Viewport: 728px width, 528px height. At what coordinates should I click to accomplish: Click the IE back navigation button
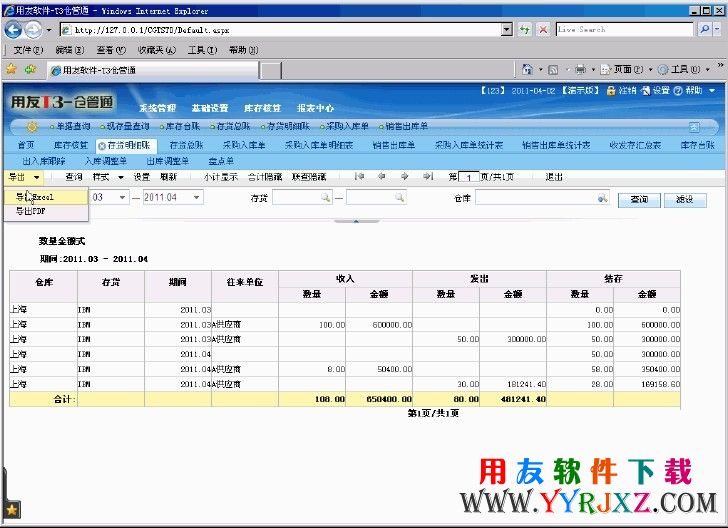(13, 30)
